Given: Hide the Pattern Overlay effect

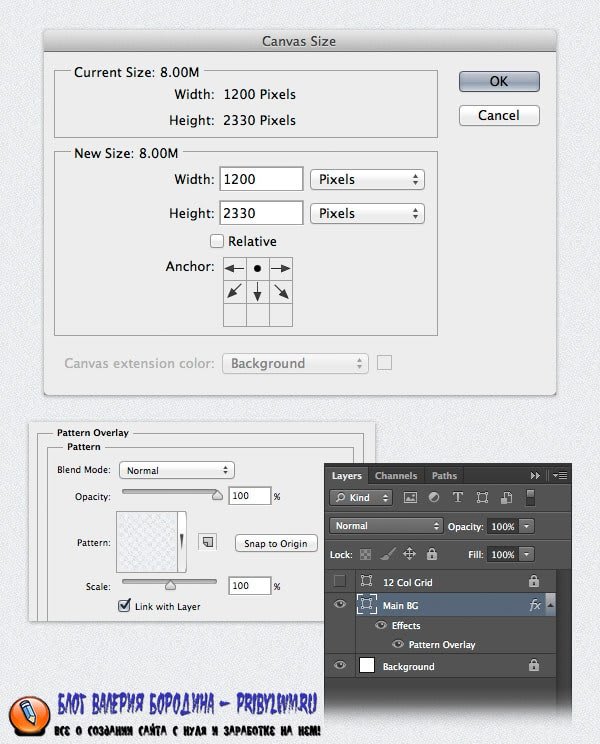Looking at the screenshot, I should click(398, 644).
